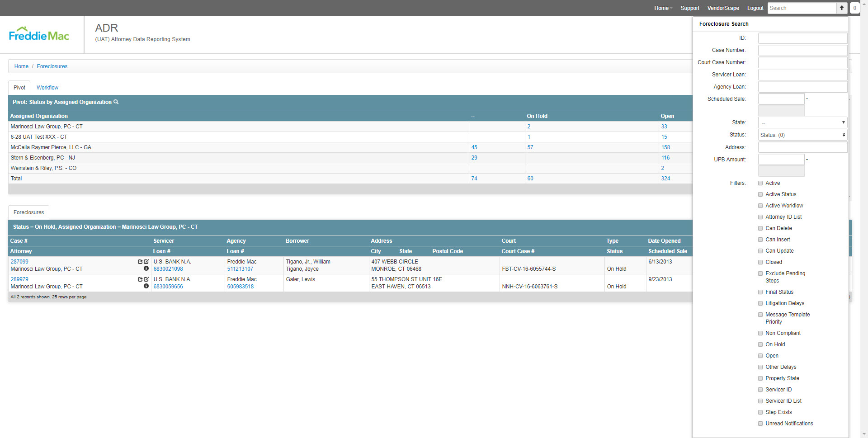Check the Can Delete filter
868x438 pixels.
760,228
